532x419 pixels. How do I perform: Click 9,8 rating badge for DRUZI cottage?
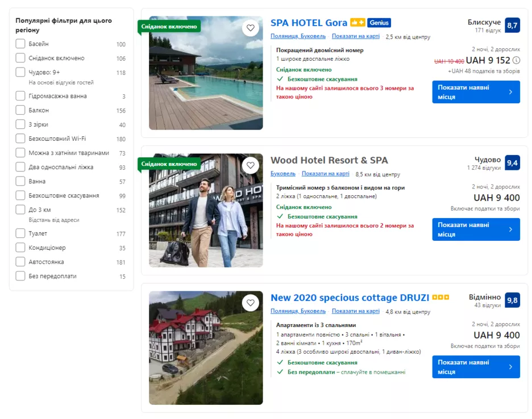pos(512,300)
